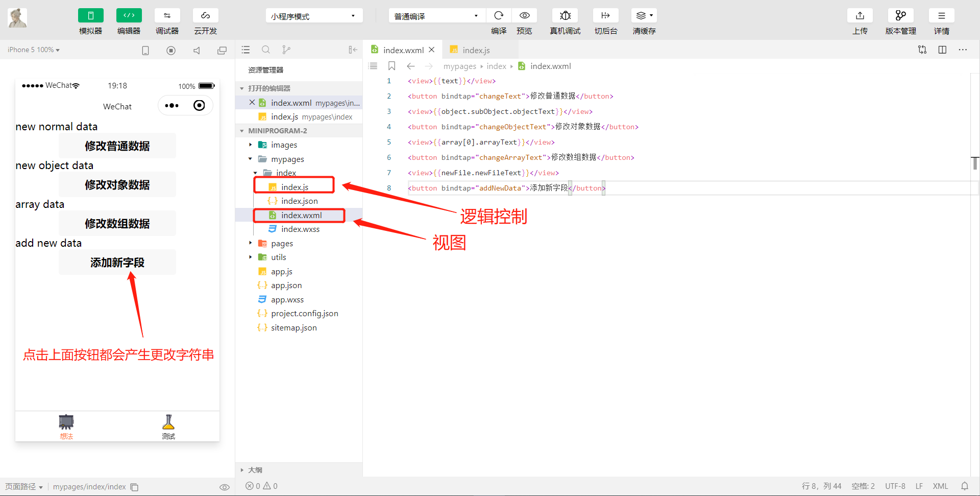Switch to the index.js editor tab
This screenshot has height=496, width=980.
(476, 50)
